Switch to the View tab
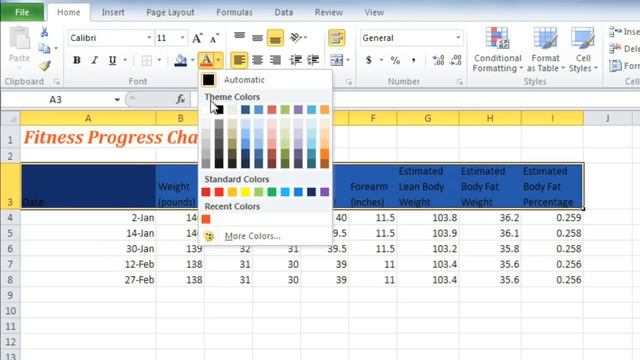640x360 pixels. pyautogui.click(x=374, y=12)
